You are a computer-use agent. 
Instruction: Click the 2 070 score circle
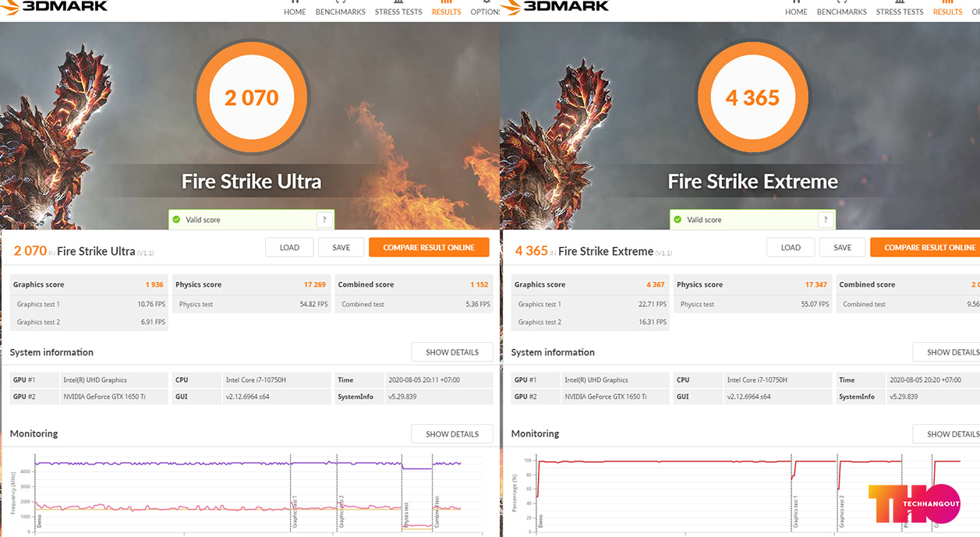point(251,98)
